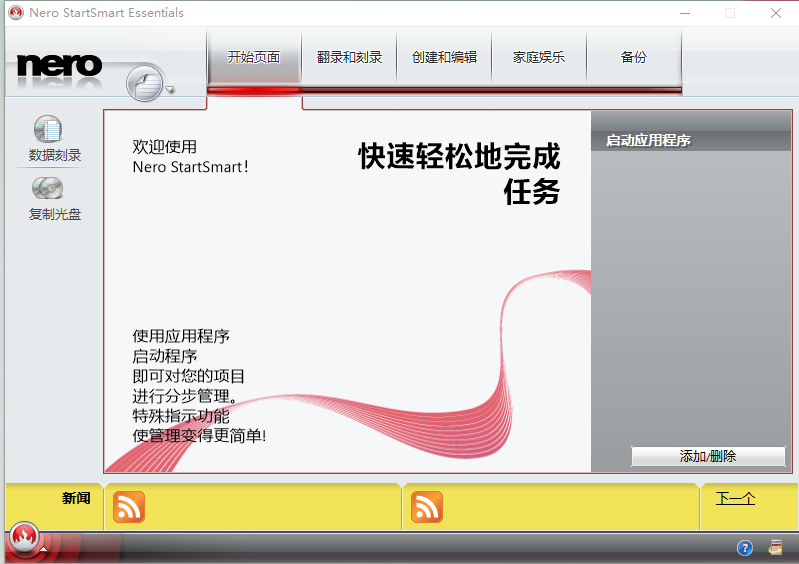The height and width of the screenshot is (564, 799).
Task: Click the drive tray icon at bottom right
Action: click(x=776, y=547)
